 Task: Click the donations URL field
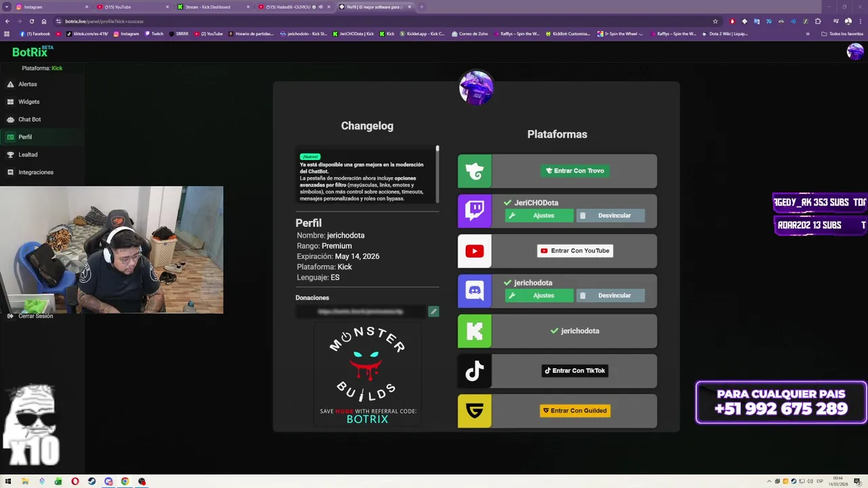(361, 312)
